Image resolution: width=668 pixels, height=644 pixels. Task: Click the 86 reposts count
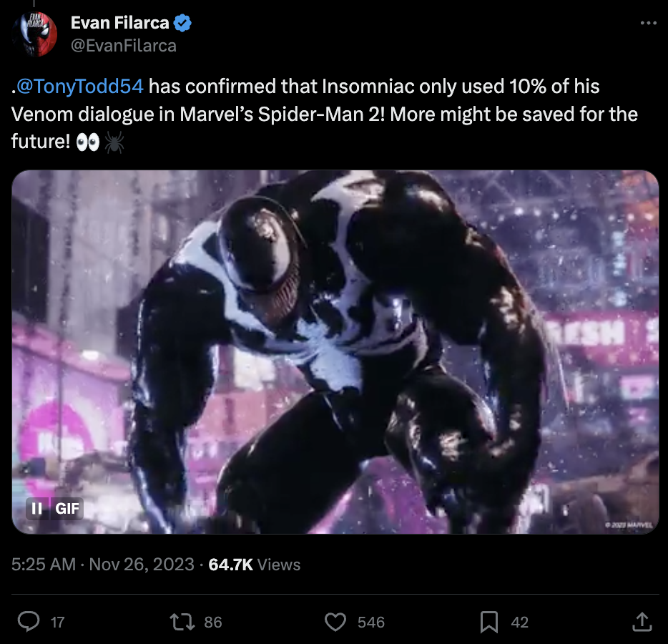[x=213, y=623]
